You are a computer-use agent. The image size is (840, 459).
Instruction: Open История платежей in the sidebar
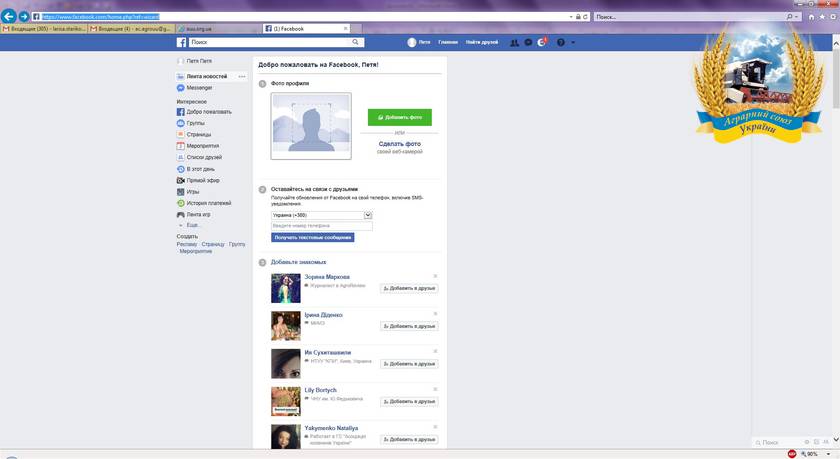point(204,203)
